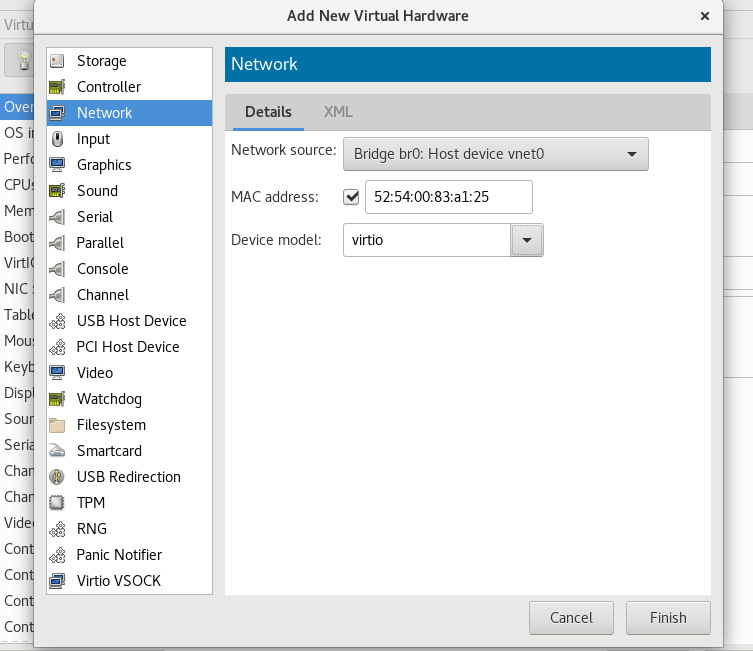
Task: Click the Console icon
Action: (x=57, y=269)
